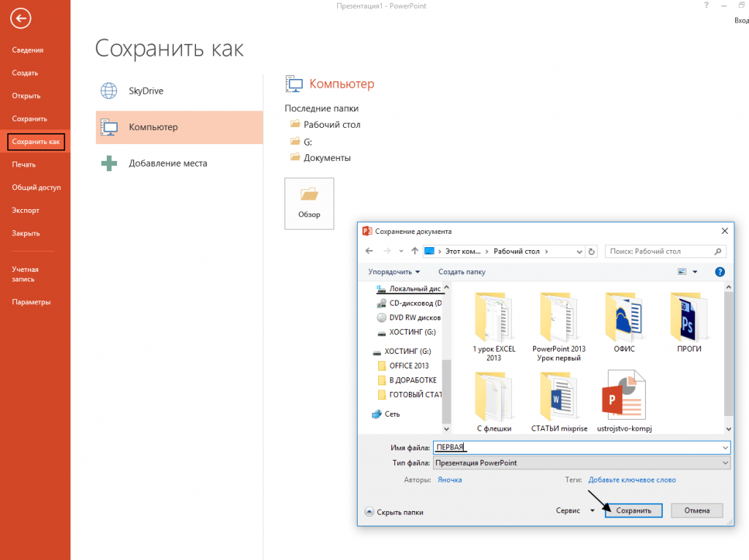Expand the address bar history dropdown
Screen dimensions: 749x560
click(579, 251)
